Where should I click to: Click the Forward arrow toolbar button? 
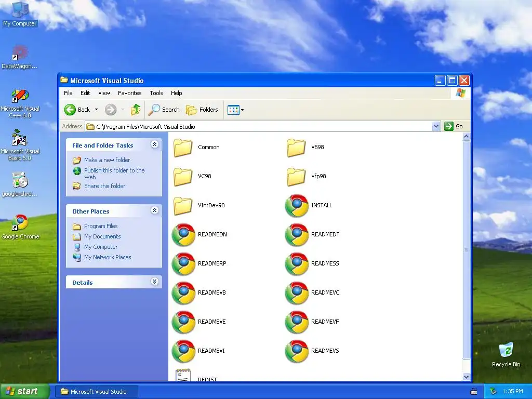coord(111,110)
